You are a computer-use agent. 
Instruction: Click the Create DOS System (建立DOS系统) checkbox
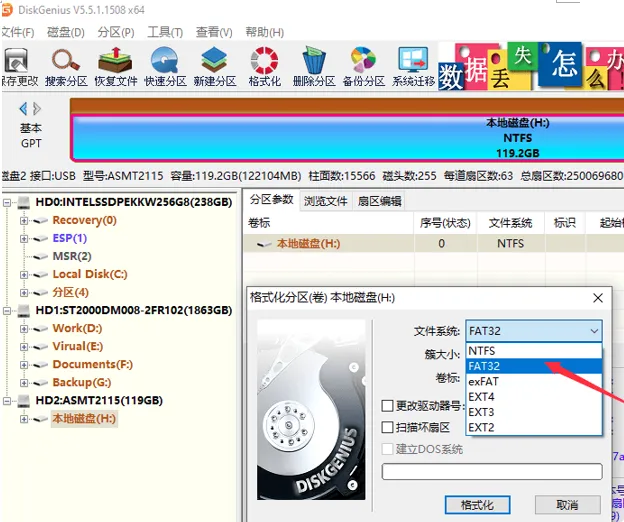(x=387, y=450)
